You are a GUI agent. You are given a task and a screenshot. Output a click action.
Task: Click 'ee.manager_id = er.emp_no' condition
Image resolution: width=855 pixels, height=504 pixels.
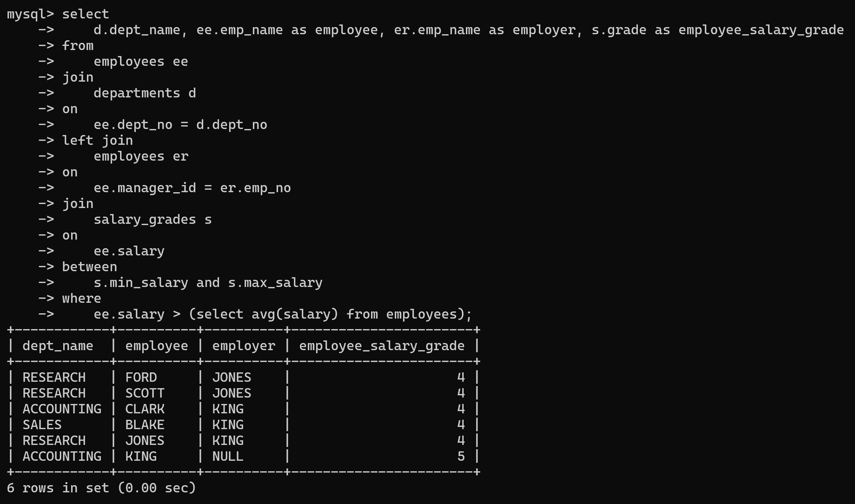[192, 188]
